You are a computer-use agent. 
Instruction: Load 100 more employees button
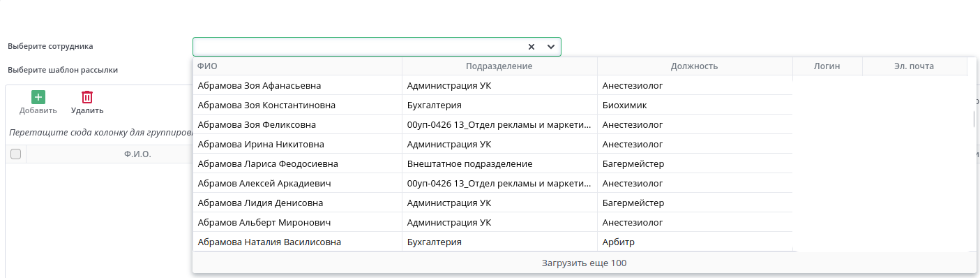pyautogui.click(x=585, y=263)
